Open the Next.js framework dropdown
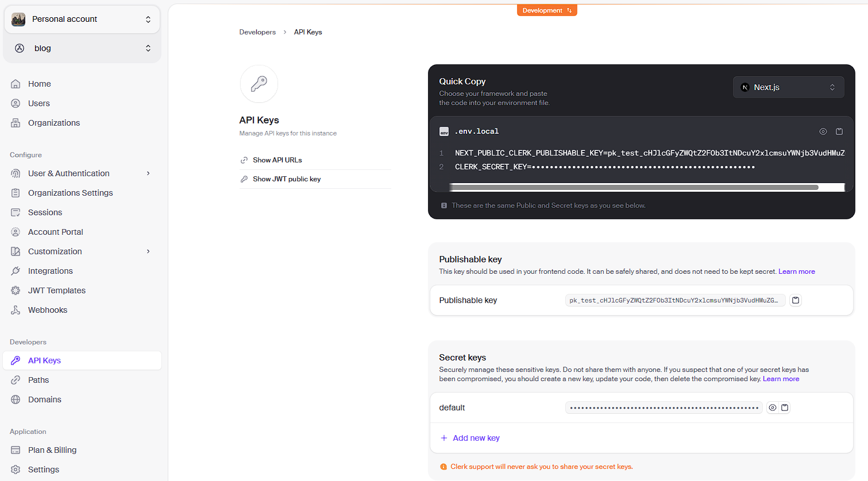The image size is (868, 481). click(788, 87)
